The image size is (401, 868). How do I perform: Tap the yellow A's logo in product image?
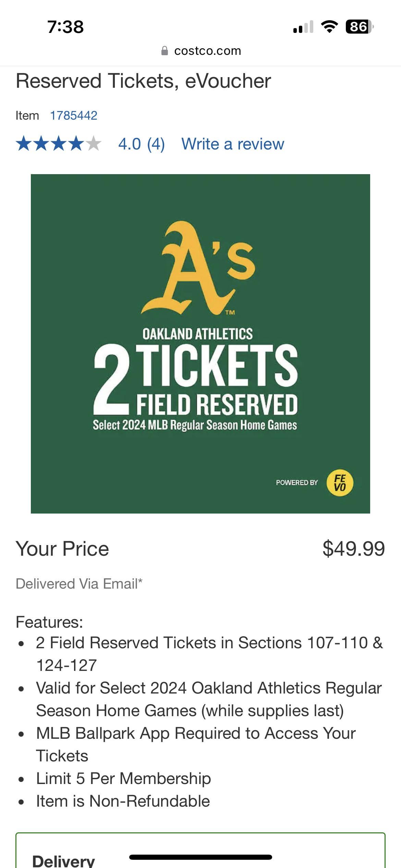click(198, 268)
